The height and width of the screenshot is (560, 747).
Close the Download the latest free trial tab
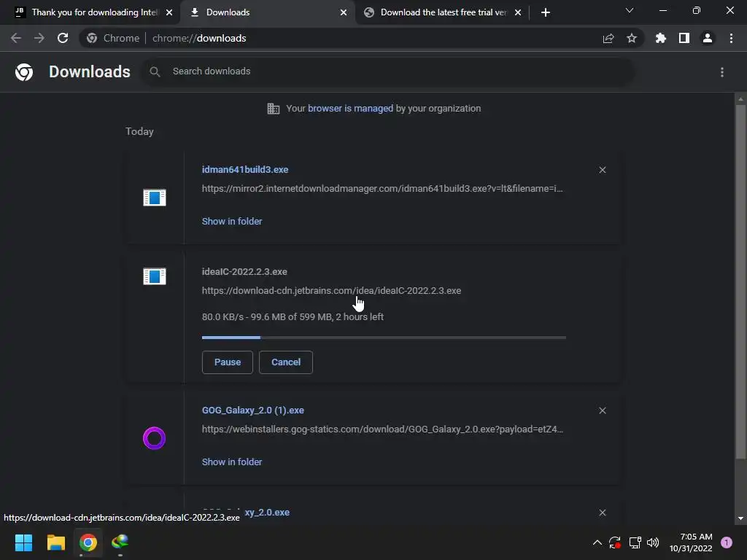click(x=518, y=12)
